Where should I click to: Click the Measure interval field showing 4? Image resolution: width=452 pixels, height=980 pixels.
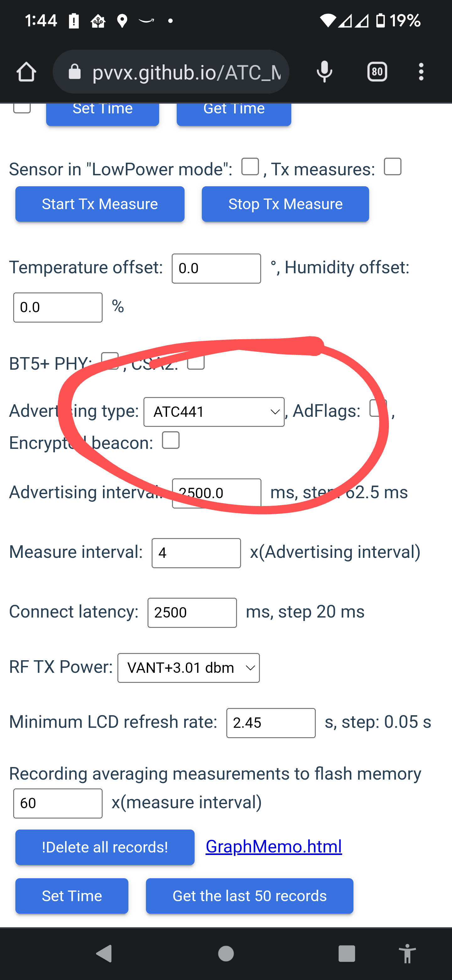(x=196, y=553)
